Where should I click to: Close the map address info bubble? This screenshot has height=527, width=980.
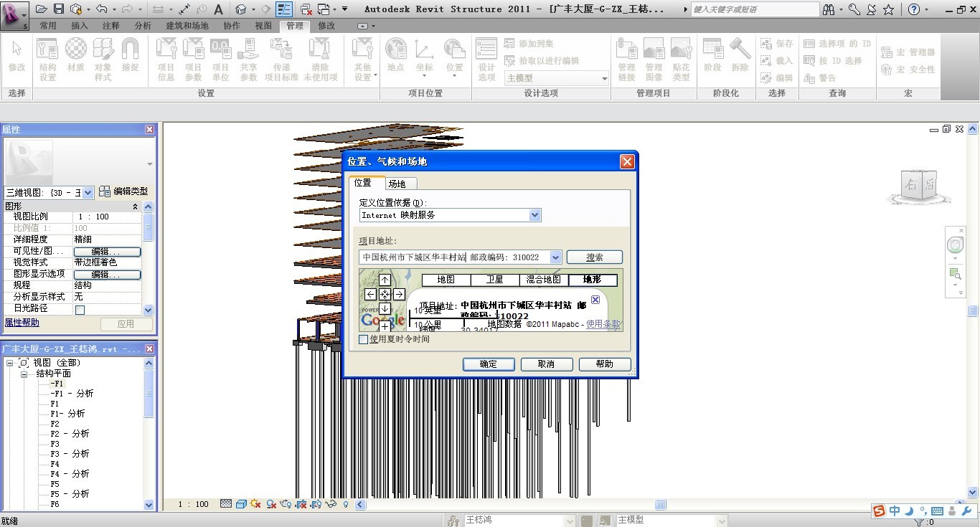tap(595, 300)
